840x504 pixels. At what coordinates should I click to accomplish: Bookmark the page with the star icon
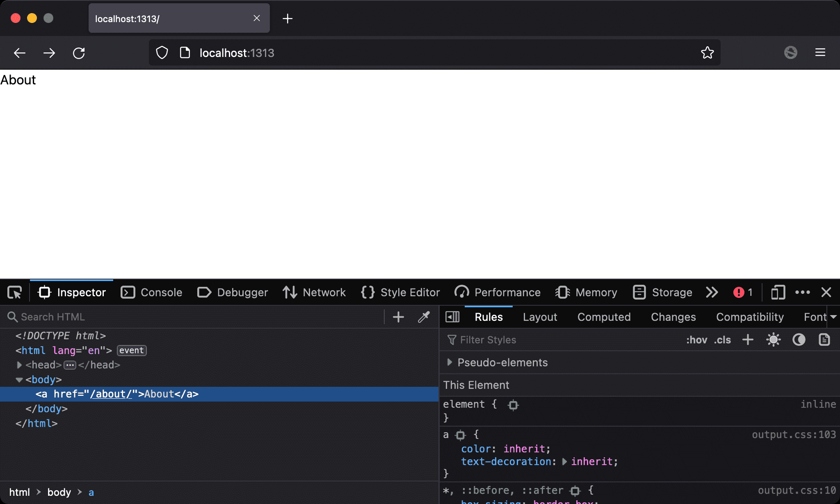[707, 53]
